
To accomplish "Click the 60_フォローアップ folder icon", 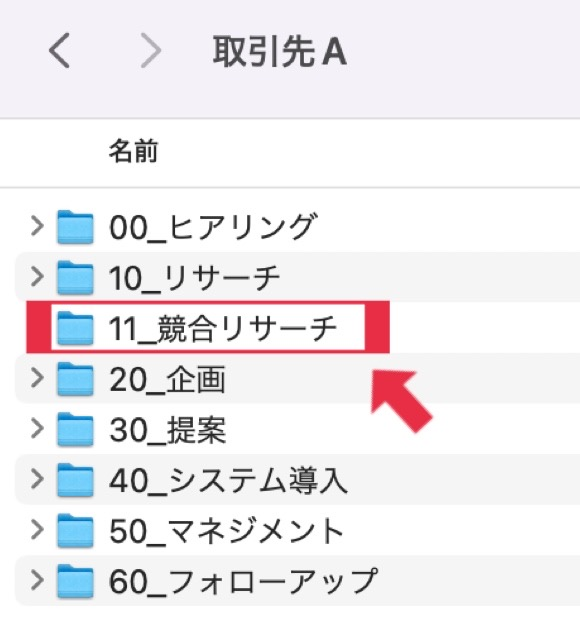I will point(75,581).
